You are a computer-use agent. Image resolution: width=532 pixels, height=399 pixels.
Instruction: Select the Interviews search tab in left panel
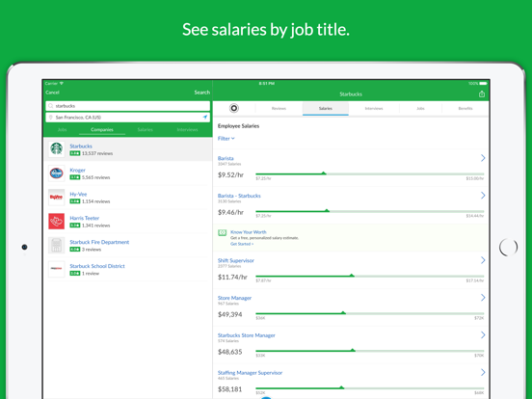(187, 129)
